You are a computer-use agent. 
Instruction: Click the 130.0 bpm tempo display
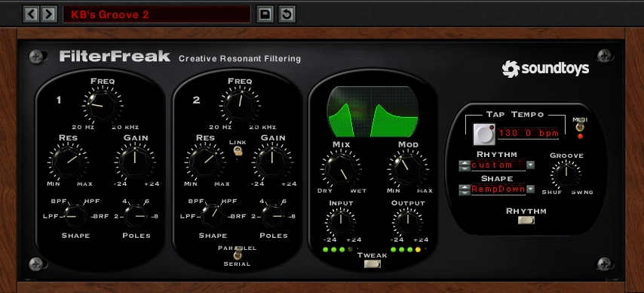coord(528,134)
